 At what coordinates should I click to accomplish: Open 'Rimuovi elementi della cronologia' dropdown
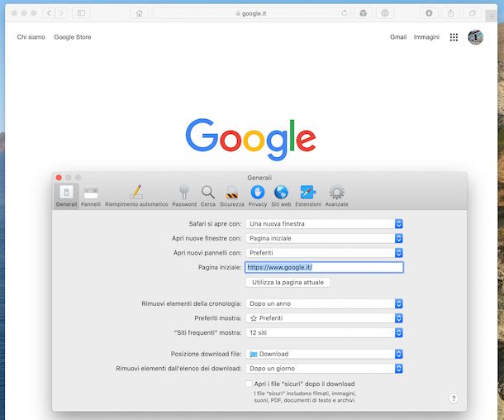point(325,303)
